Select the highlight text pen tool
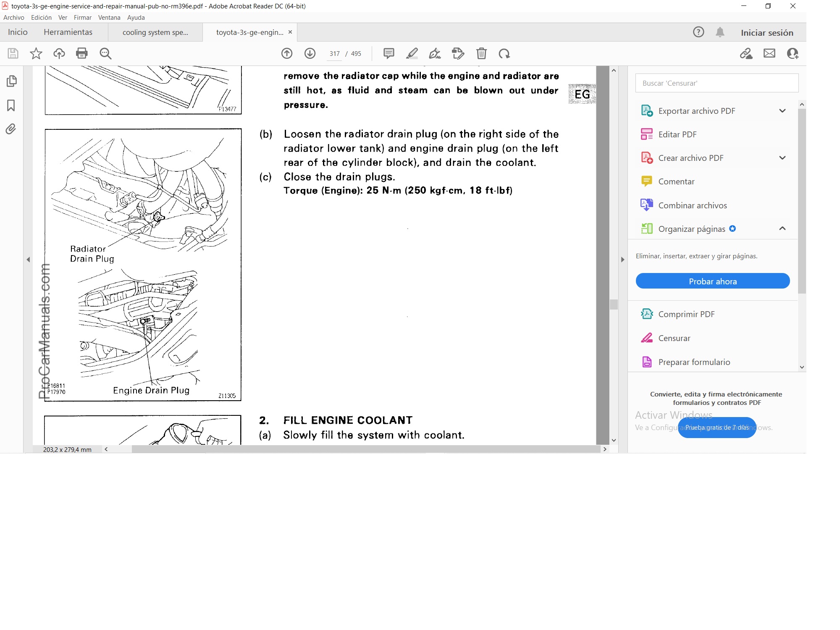 click(x=412, y=53)
